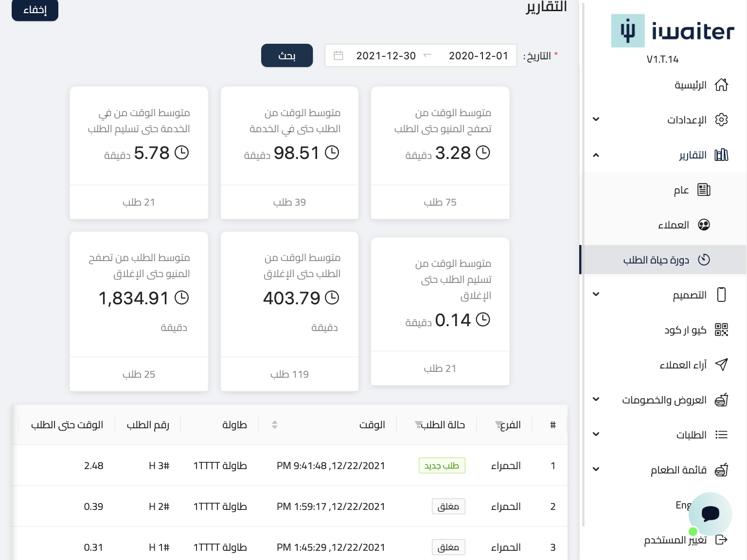Image resolution: width=747 pixels, height=560 pixels.
Task: Expand the settings submenu chevron
Action: pos(596,120)
